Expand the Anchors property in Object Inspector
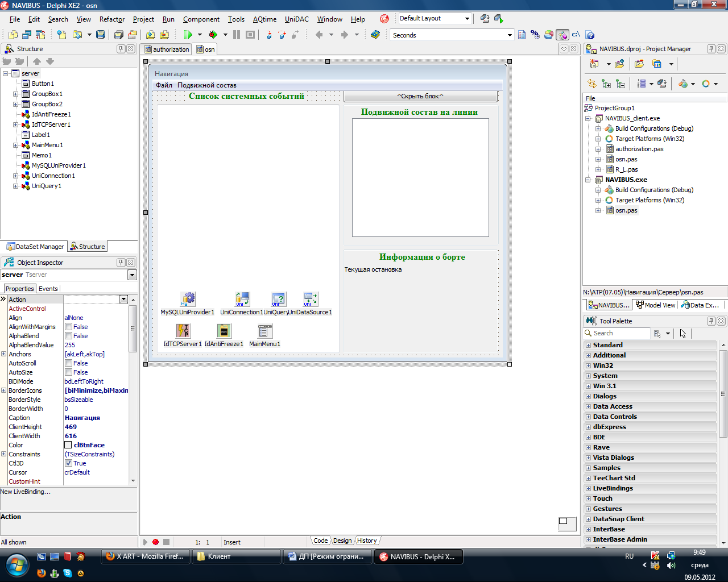Image resolution: width=728 pixels, height=582 pixels. point(3,354)
